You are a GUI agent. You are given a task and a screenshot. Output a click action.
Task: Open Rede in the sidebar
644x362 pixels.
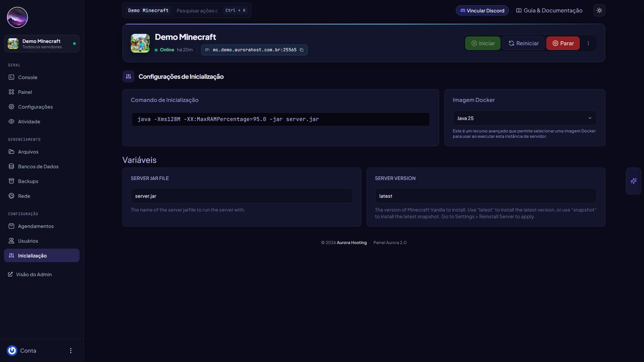(42, 196)
